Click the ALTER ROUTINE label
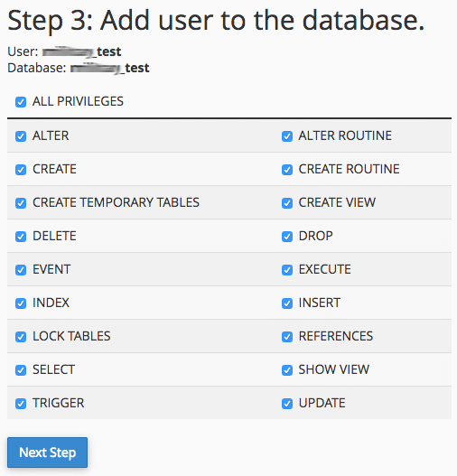This screenshot has height=476, width=457. (x=345, y=135)
